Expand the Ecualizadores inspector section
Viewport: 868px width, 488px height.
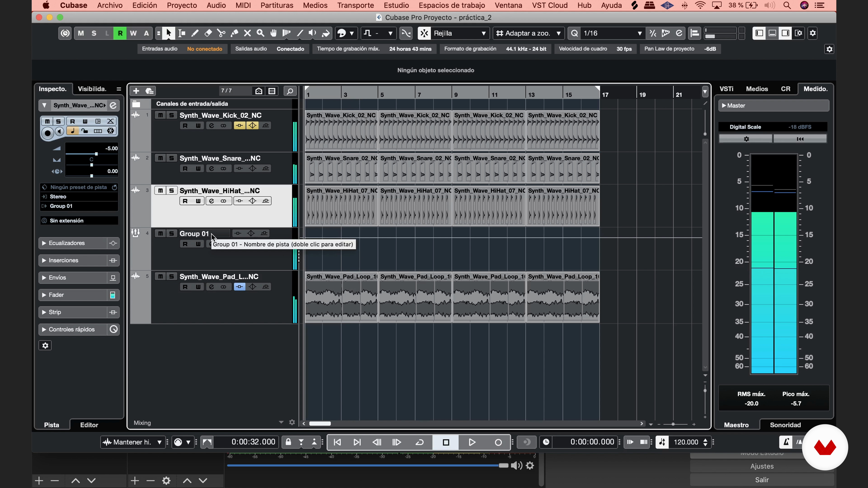(x=44, y=243)
